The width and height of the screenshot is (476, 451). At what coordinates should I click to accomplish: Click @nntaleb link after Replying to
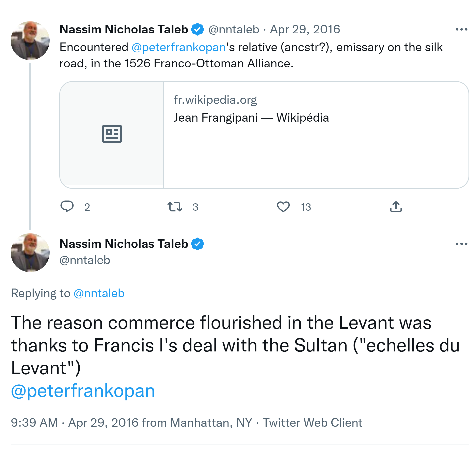point(99,293)
